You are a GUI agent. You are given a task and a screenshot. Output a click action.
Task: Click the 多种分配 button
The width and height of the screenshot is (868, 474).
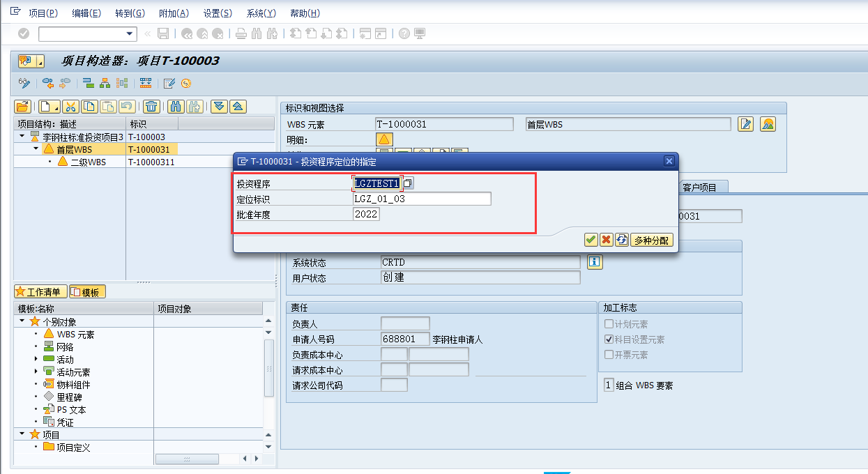coord(651,240)
